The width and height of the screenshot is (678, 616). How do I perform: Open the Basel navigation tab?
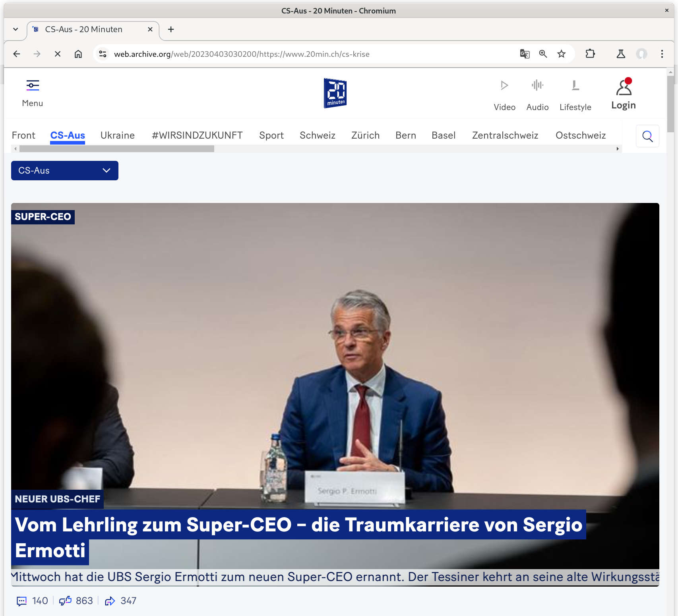(444, 135)
